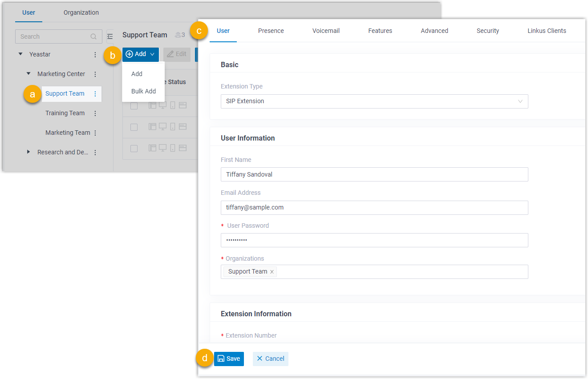Image resolution: width=588 pixels, height=379 pixels.
Task: Cancel editing the extension
Action: coord(270,359)
